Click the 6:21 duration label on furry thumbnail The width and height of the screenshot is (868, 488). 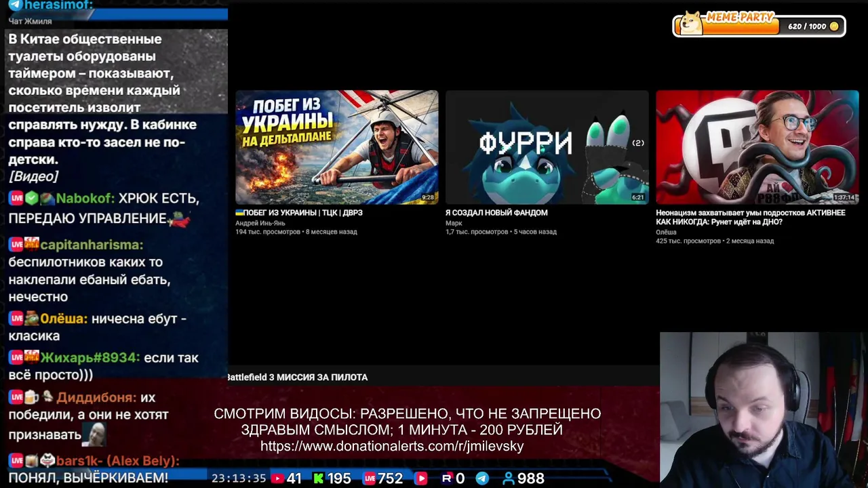pyautogui.click(x=637, y=197)
